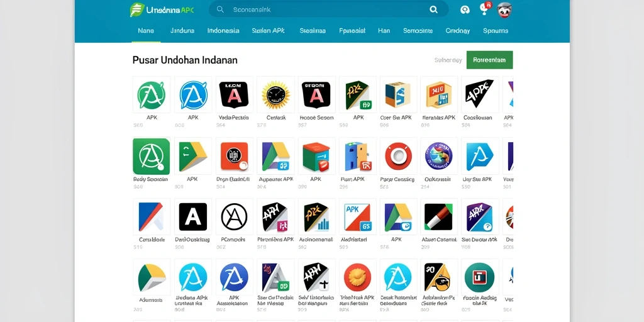Open the 'Cmdnay' navigation tab
Screen dimensions: 644x322
click(x=458, y=31)
